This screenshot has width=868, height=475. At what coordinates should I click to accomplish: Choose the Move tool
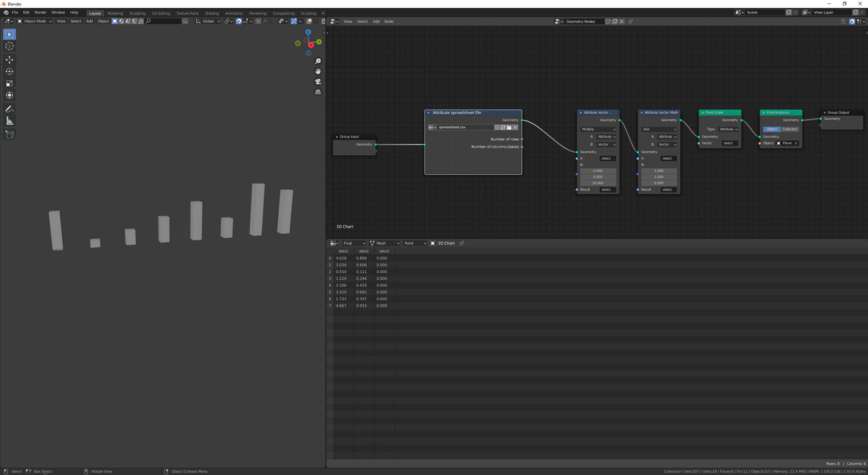coord(9,60)
